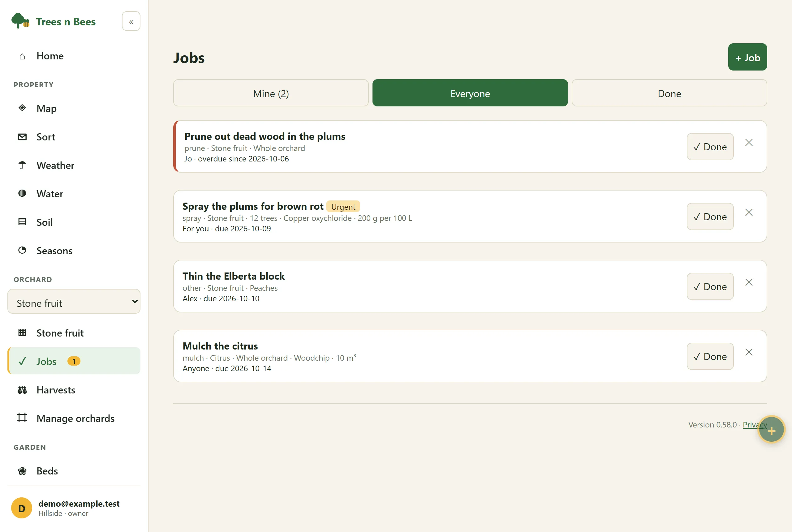792x532 pixels.
Task: Click 'For you · due 2026-10-09' text
Action: coord(227,229)
